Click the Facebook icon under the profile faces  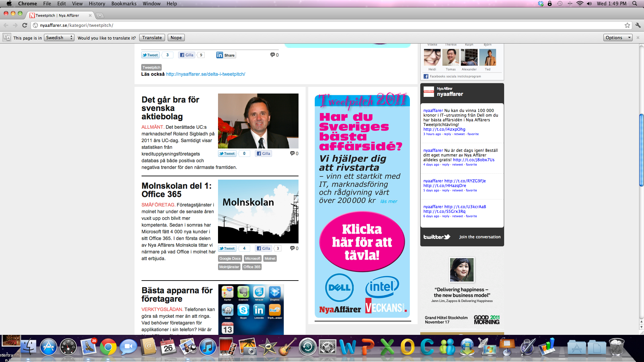click(426, 76)
